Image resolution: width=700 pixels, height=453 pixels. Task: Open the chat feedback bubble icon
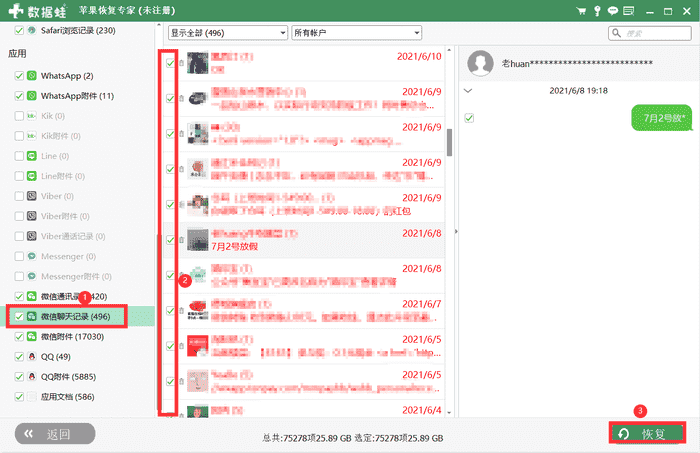pyautogui.click(x=612, y=11)
